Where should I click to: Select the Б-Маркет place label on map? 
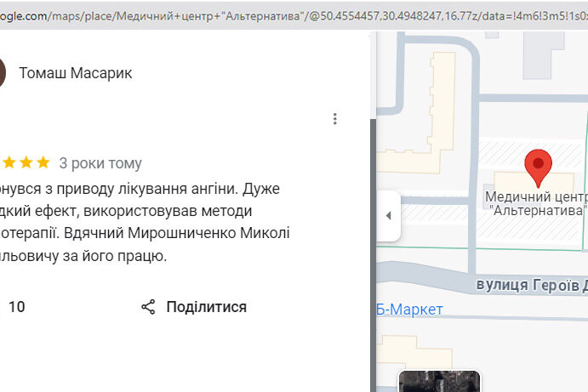click(410, 310)
